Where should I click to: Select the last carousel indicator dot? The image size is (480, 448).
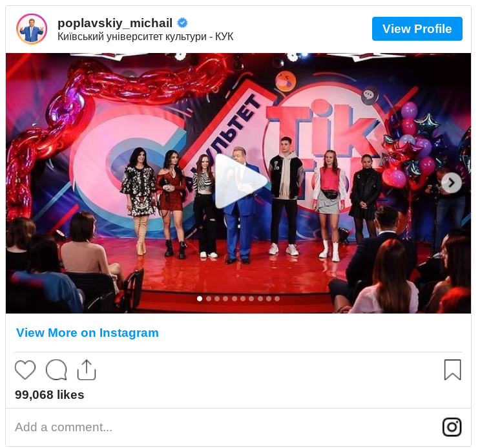277,299
